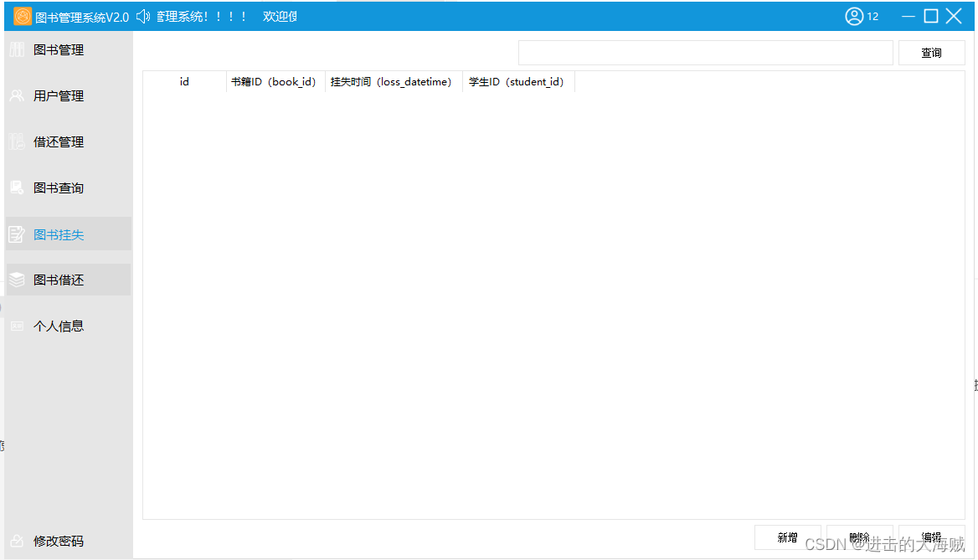Screen dimensions: 978x560
Task: Click the 书籍ID (book_id) column header
Action: 275,82
